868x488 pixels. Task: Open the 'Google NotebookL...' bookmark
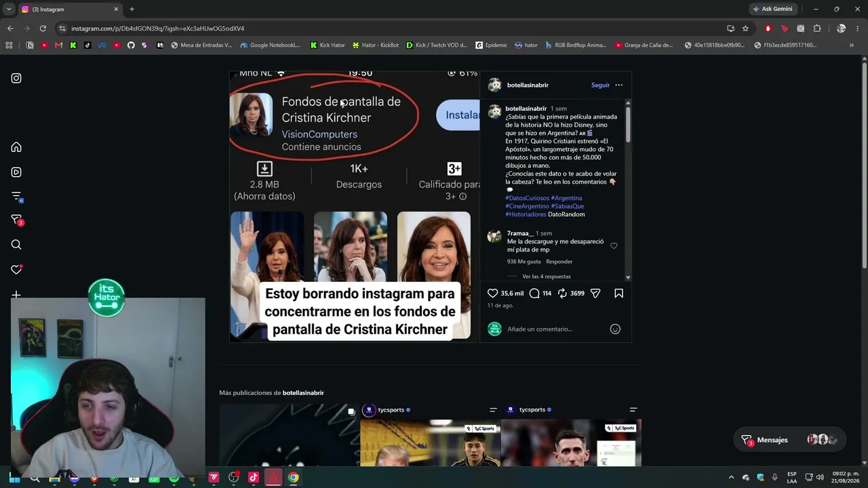[270, 45]
